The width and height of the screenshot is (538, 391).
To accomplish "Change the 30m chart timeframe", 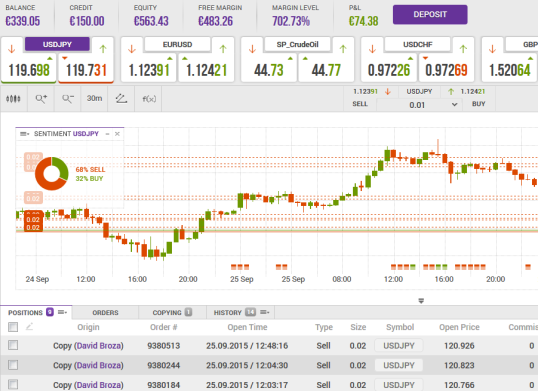I will [x=94, y=98].
